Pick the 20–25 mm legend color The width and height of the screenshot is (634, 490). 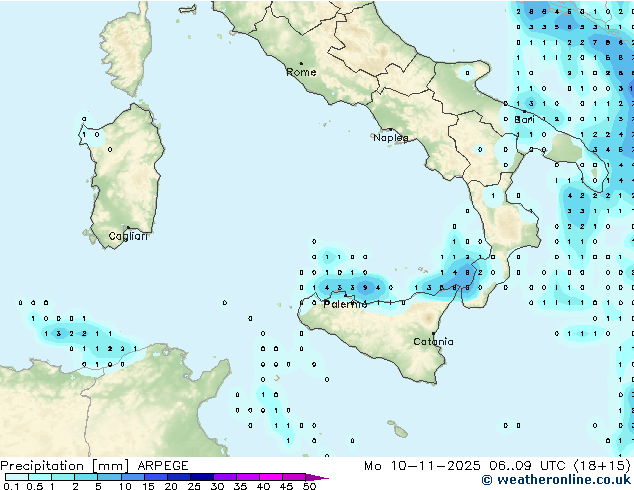click(x=178, y=477)
